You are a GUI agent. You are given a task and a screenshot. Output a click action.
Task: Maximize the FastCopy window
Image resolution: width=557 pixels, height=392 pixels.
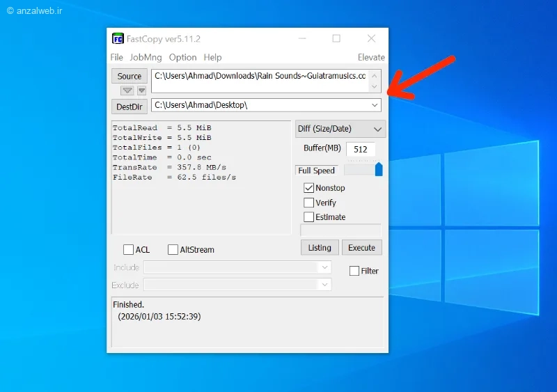click(x=336, y=38)
